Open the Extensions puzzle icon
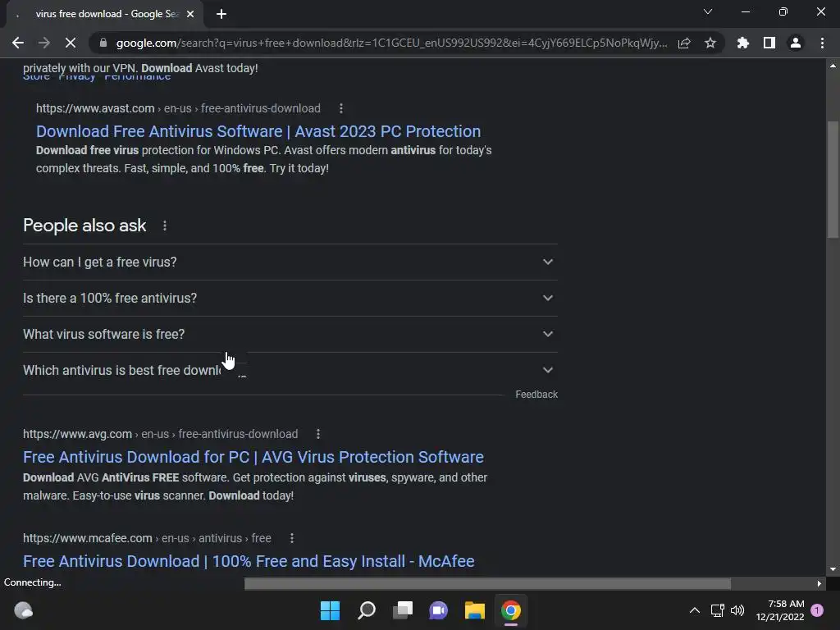Image resolution: width=840 pixels, height=630 pixels. 743,43
